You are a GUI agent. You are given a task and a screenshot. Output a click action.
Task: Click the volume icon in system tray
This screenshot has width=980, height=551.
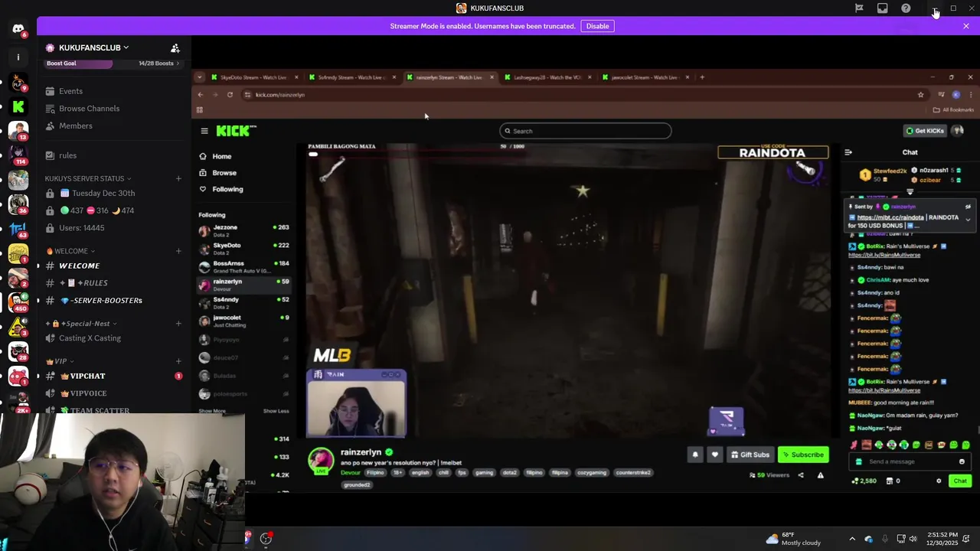tap(913, 539)
